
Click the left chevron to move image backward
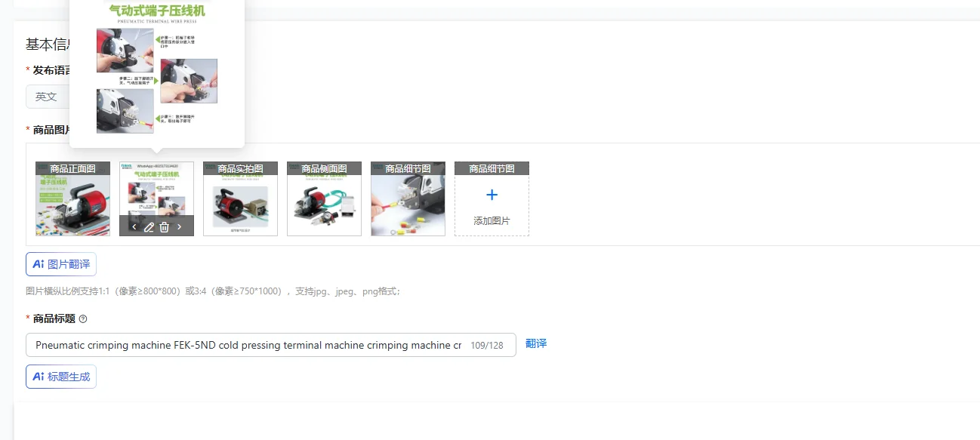pos(134,226)
